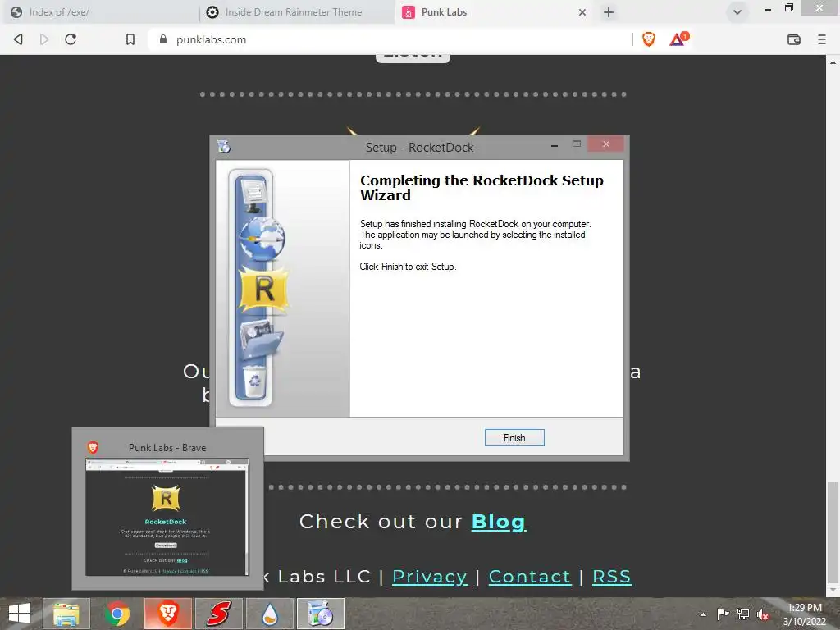Close the Setup - RocketDock window
The height and width of the screenshot is (630, 840).
(606, 144)
